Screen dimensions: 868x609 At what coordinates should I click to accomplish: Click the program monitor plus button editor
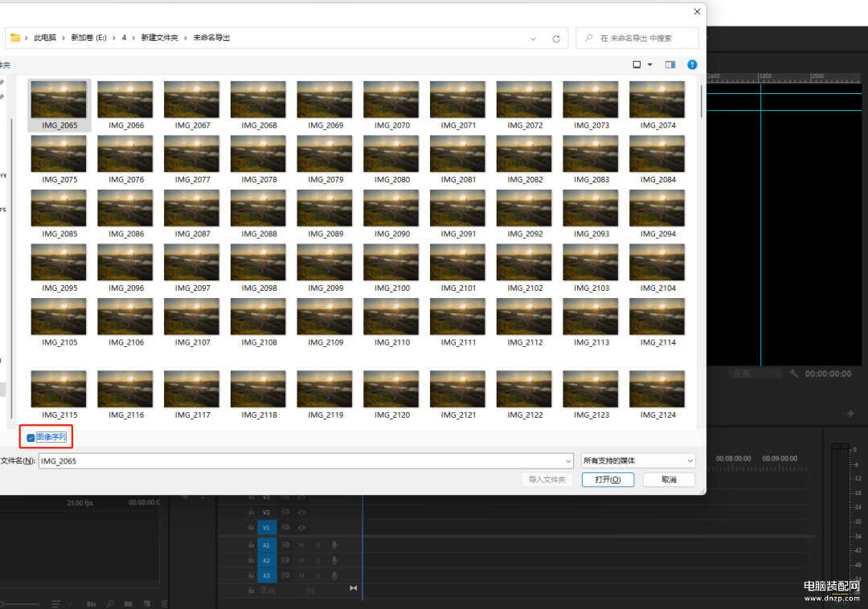[x=850, y=414]
